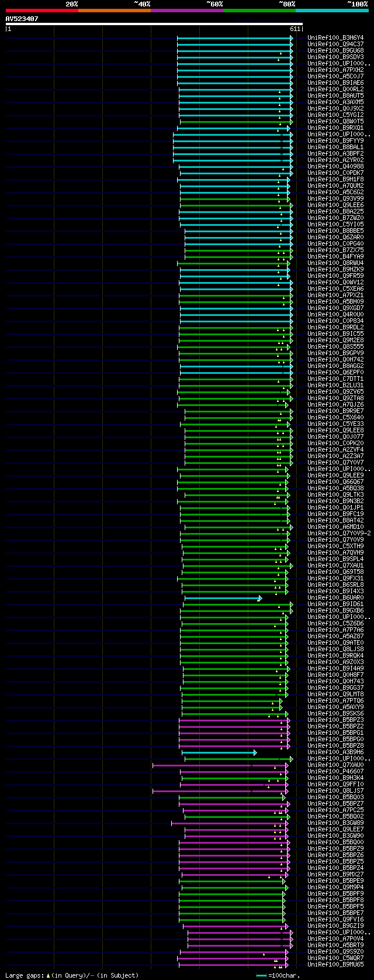Select label UniRef100_A7QUM2
The image size is (374, 980).
coord(335,186)
